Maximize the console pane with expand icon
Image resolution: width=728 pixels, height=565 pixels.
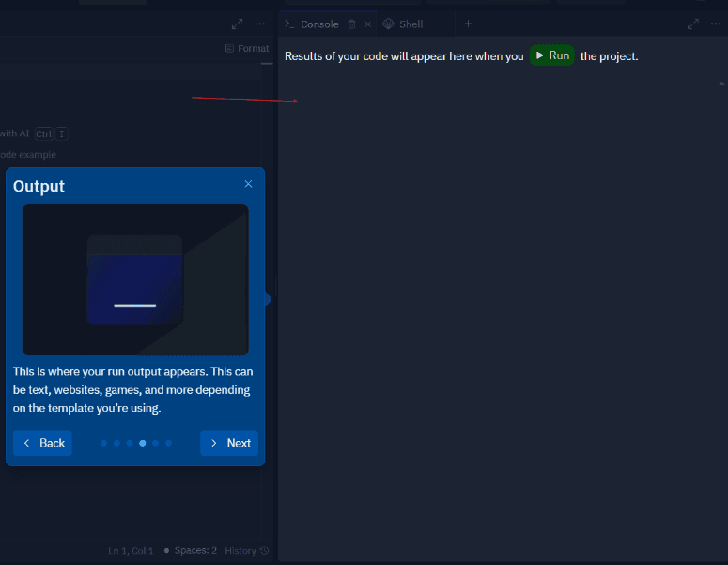693,24
